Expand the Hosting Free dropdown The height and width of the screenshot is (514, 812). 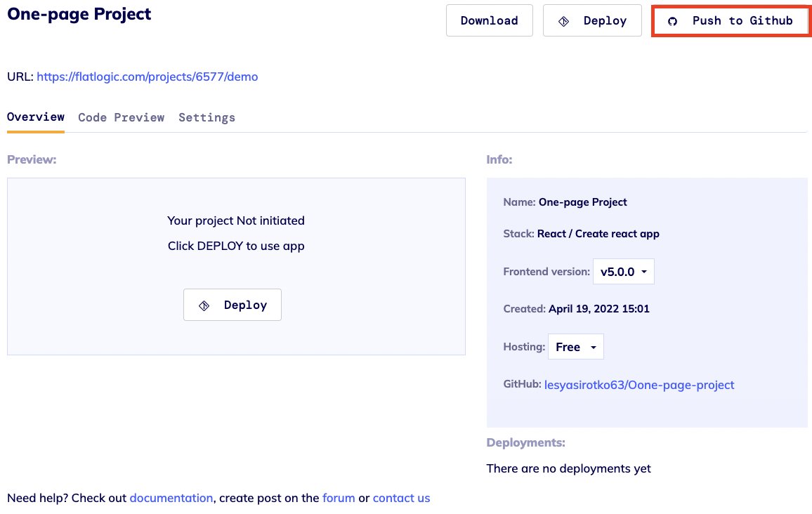click(575, 347)
